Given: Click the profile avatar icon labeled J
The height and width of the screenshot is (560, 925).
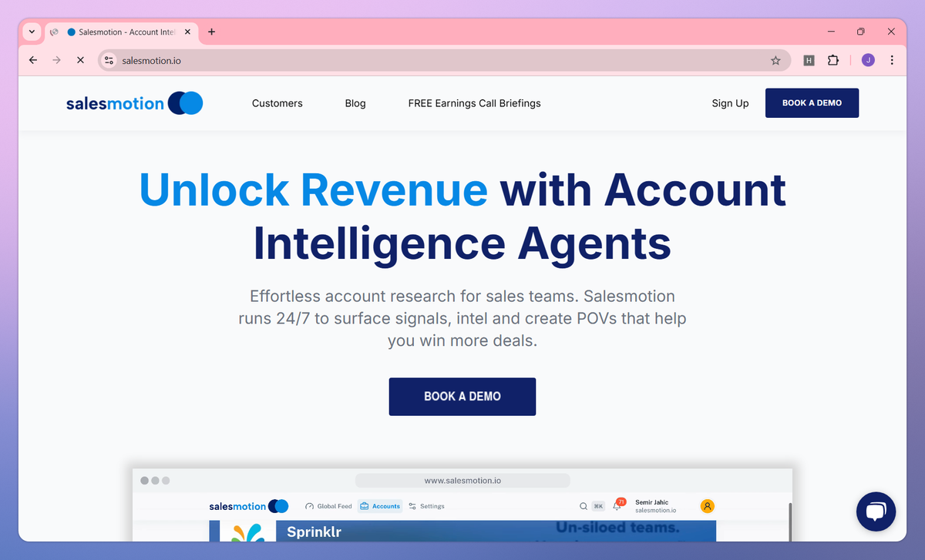Looking at the screenshot, I should click(868, 60).
